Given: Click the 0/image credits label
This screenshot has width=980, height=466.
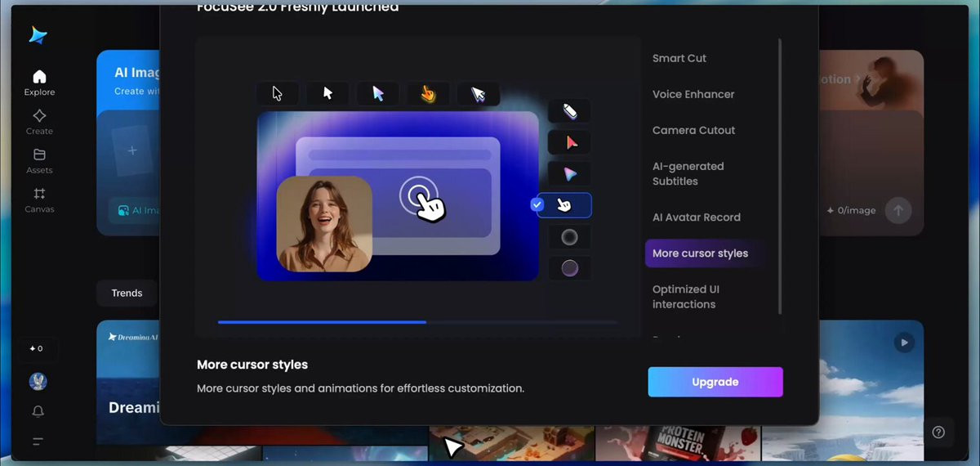Looking at the screenshot, I should pyautogui.click(x=851, y=210).
